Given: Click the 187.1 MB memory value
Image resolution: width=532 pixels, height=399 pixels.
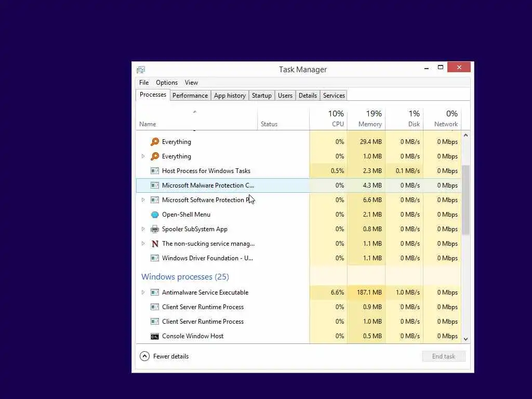Looking at the screenshot, I should (x=369, y=292).
